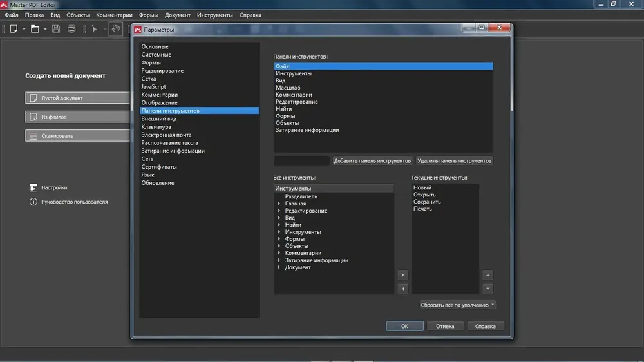The height and width of the screenshot is (362, 644).
Task: Click the toolbar name input field
Action: point(301,160)
